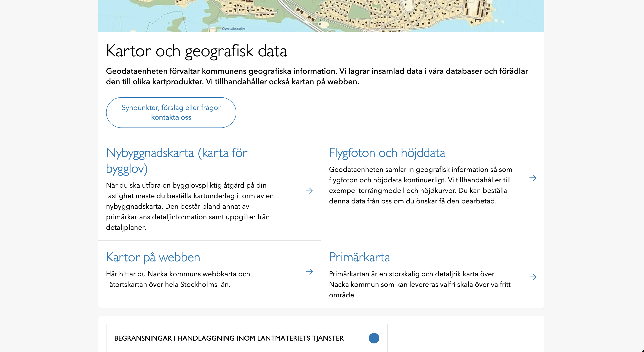Click description starting 'Primärkartan är en storskalig'
644x352 pixels.
coord(420,284)
